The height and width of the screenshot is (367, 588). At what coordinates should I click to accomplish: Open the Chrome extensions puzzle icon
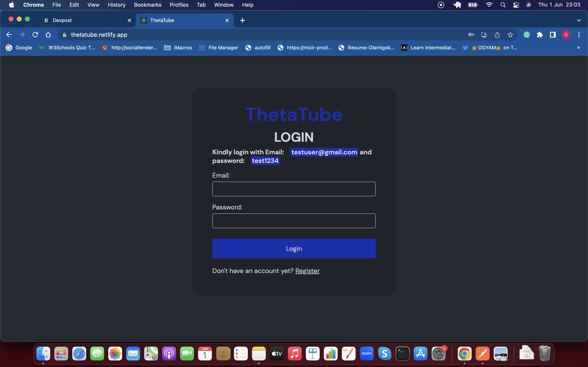tap(540, 35)
